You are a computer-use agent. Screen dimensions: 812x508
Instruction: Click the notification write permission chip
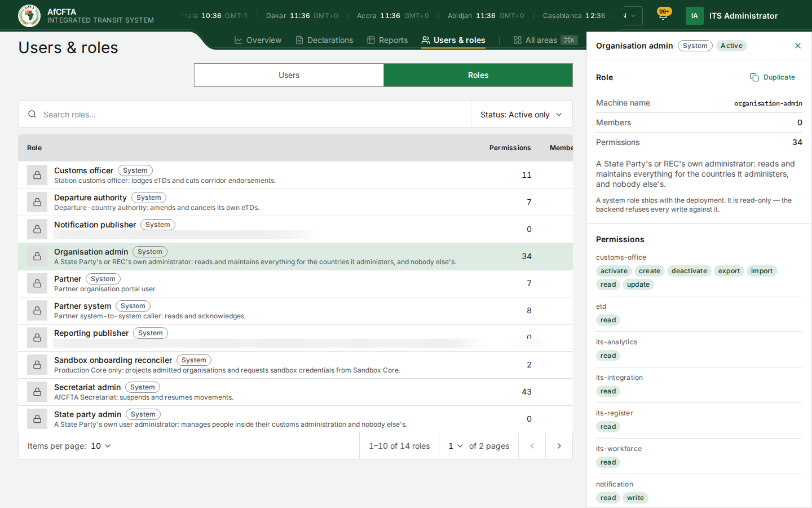click(x=635, y=498)
